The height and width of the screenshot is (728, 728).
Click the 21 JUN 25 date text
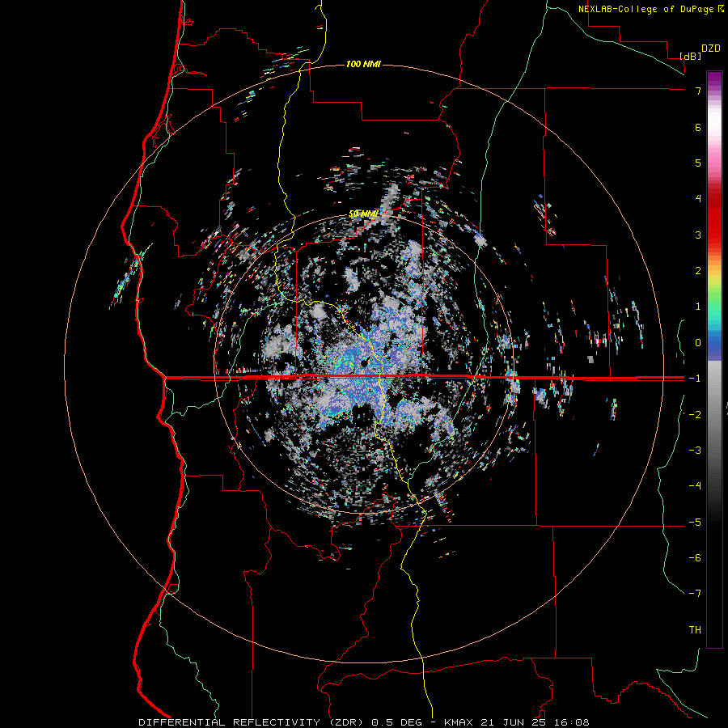[514, 722]
